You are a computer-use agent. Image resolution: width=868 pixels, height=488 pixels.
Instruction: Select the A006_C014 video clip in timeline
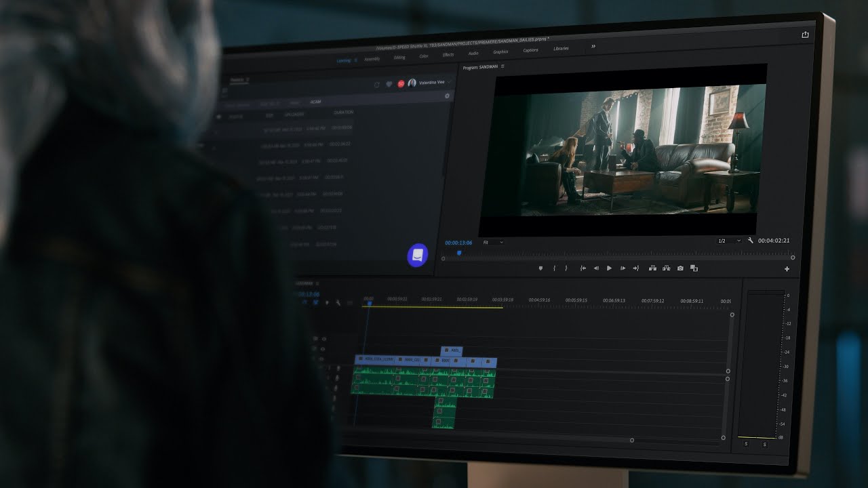(375, 360)
